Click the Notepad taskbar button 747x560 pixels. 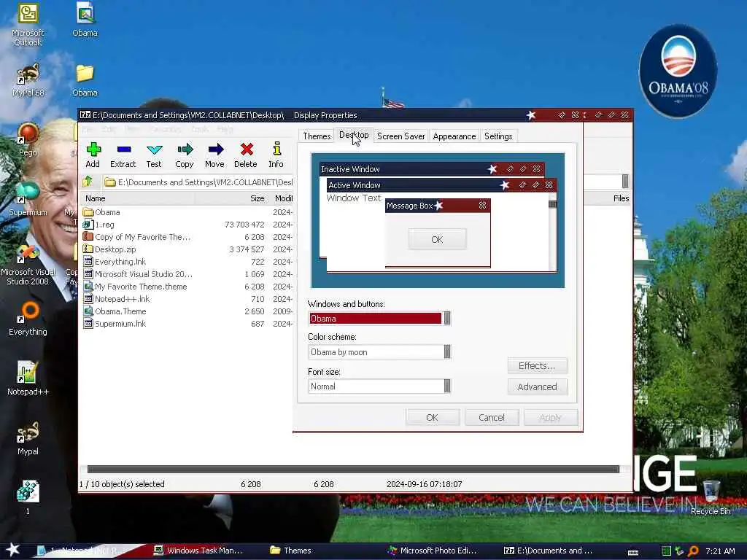click(x=86, y=551)
